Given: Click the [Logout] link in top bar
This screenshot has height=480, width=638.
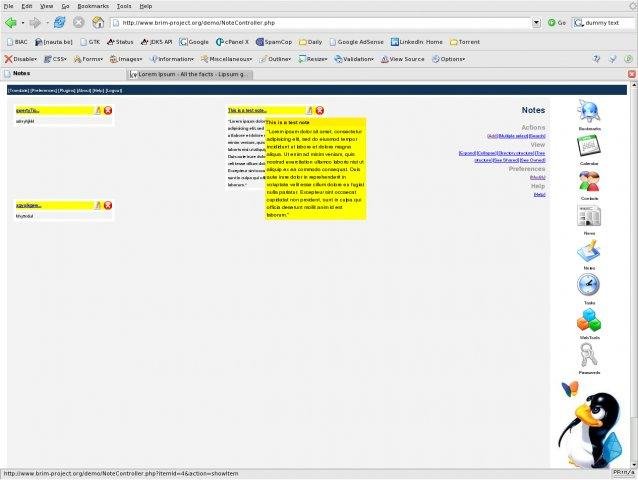Looking at the screenshot, I should click(x=114, y=90).
